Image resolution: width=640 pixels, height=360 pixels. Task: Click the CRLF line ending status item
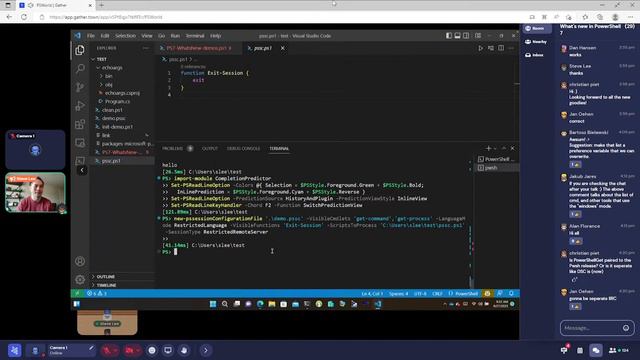(x=437, y=293)
